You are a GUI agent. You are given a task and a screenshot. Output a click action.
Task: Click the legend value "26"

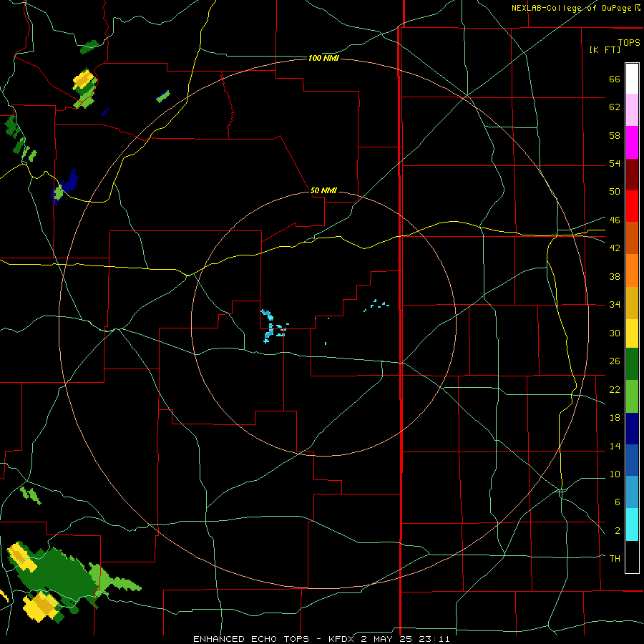click(x=615, y=361)
